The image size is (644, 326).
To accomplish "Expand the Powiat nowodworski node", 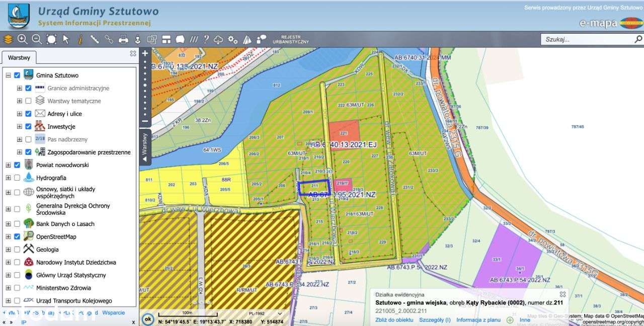I will click(8, 165).
